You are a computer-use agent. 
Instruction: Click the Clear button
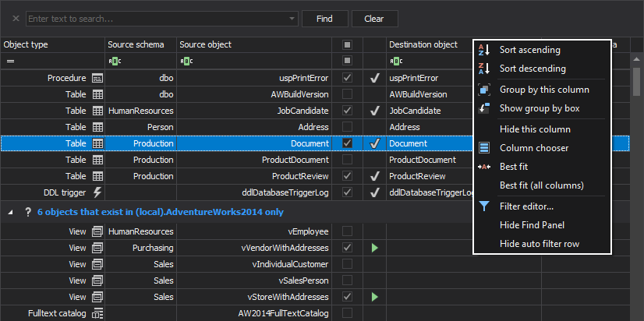(x=374, y=19)
